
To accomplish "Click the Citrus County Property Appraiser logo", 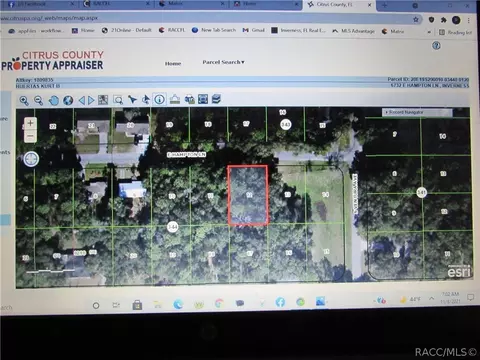I will click(53, 60).
